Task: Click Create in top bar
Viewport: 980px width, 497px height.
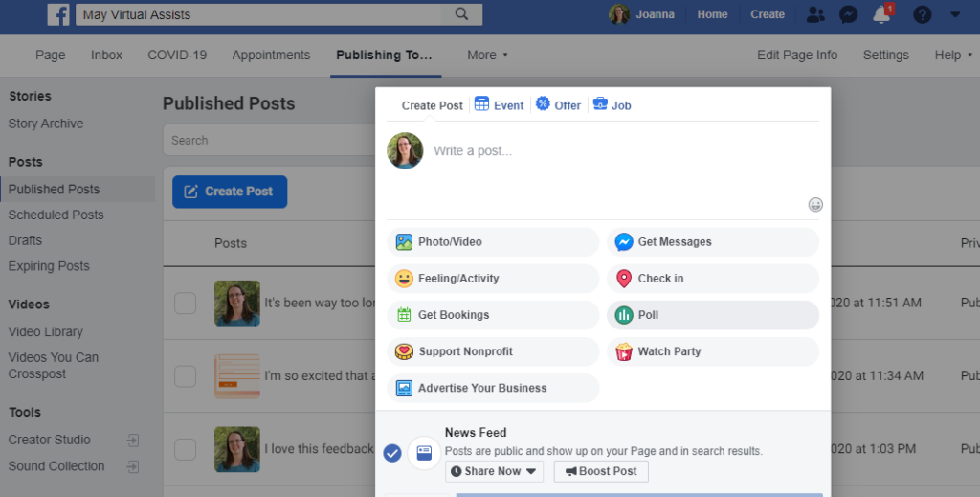Action: coord(767,14)
